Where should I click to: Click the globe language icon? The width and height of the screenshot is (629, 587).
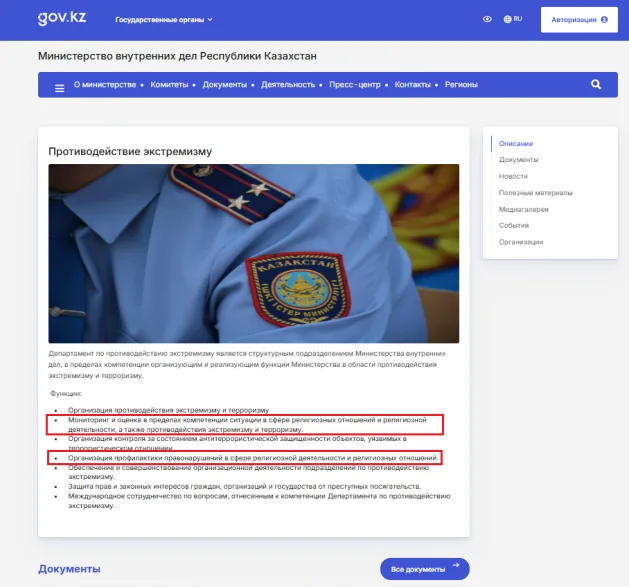507,19
